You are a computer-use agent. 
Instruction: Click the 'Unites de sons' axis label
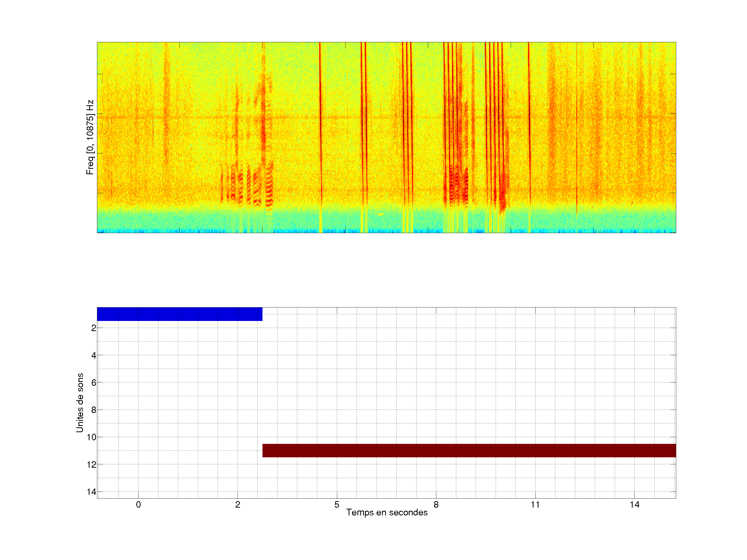click(80, 403)
